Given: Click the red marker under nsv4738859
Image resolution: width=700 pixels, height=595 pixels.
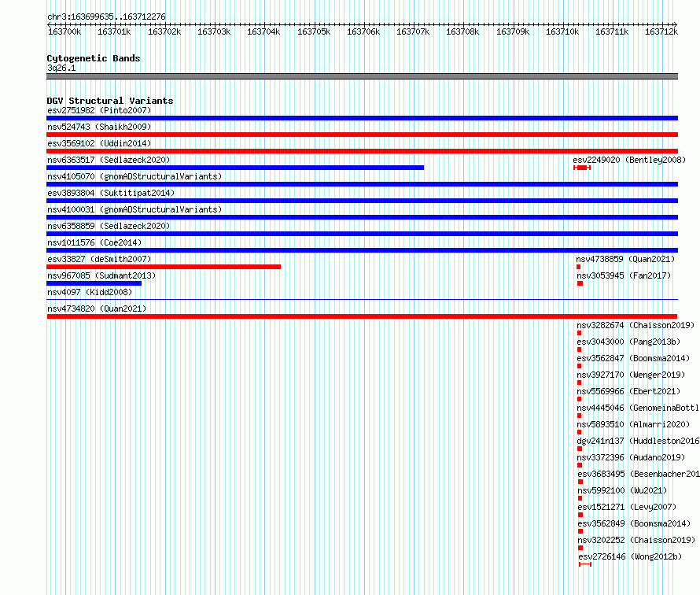Looking at the screenshot, I should click(579, 267).
